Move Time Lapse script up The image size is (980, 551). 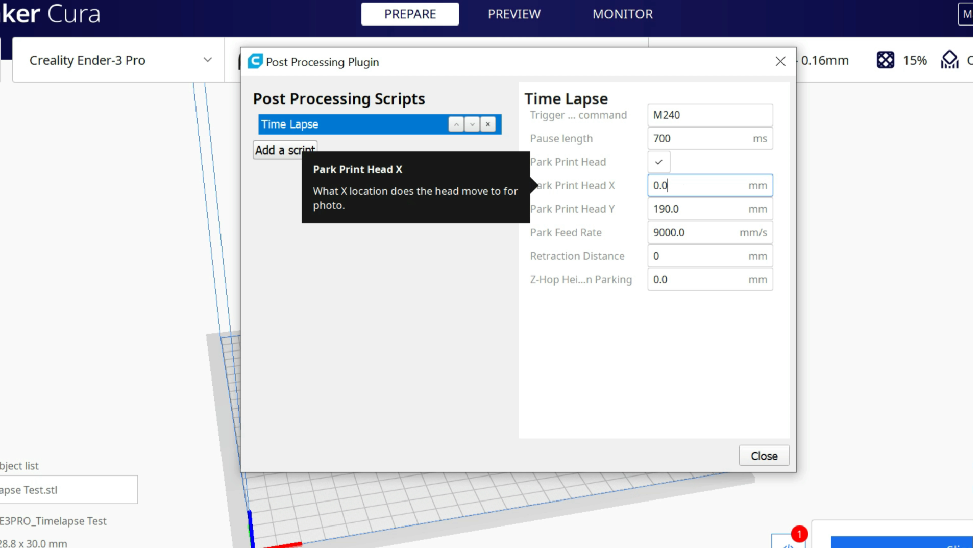click(456, 124)
